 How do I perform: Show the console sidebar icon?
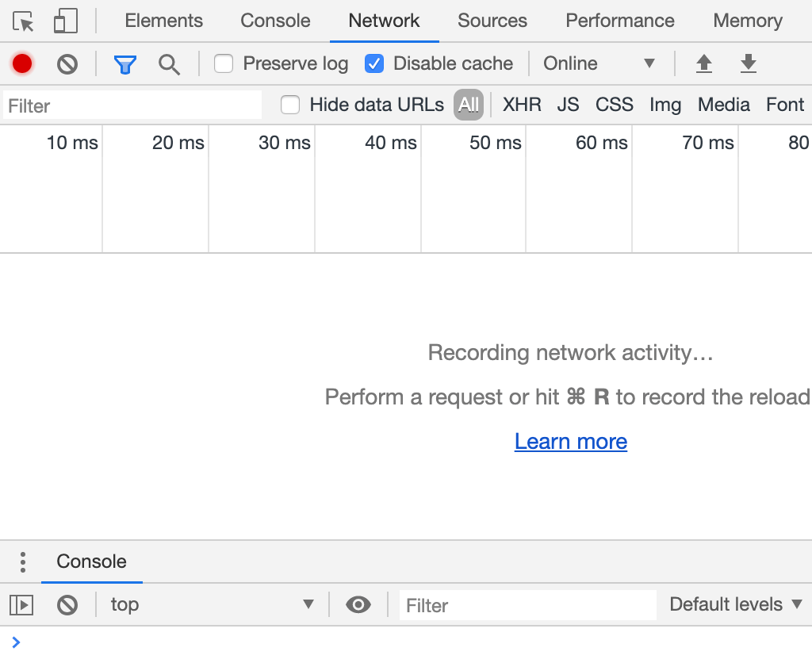pyautogui.click(x=21, y=605)
